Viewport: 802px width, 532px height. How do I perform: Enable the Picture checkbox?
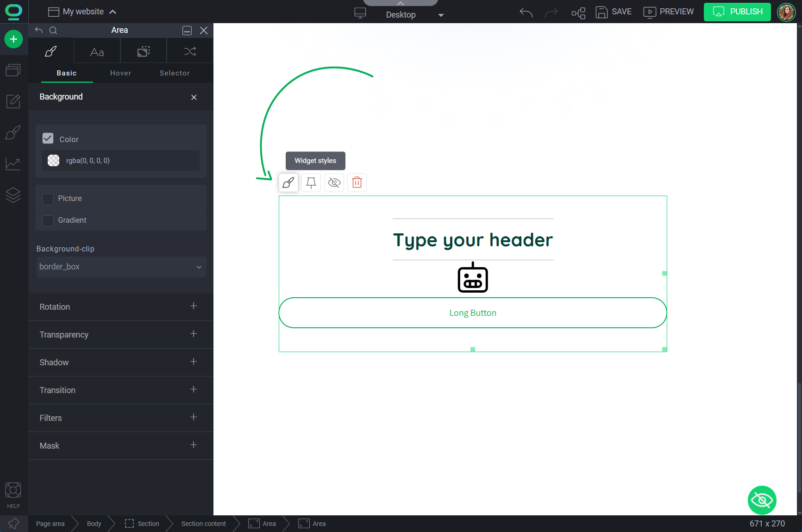(x=48, y=199)
